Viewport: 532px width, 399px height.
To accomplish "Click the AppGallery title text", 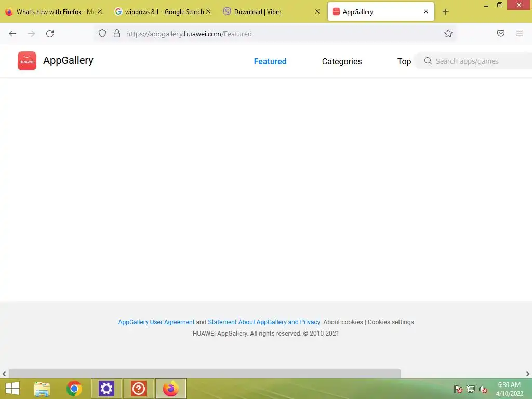I will pyautogui.click(x=68, y=60).
